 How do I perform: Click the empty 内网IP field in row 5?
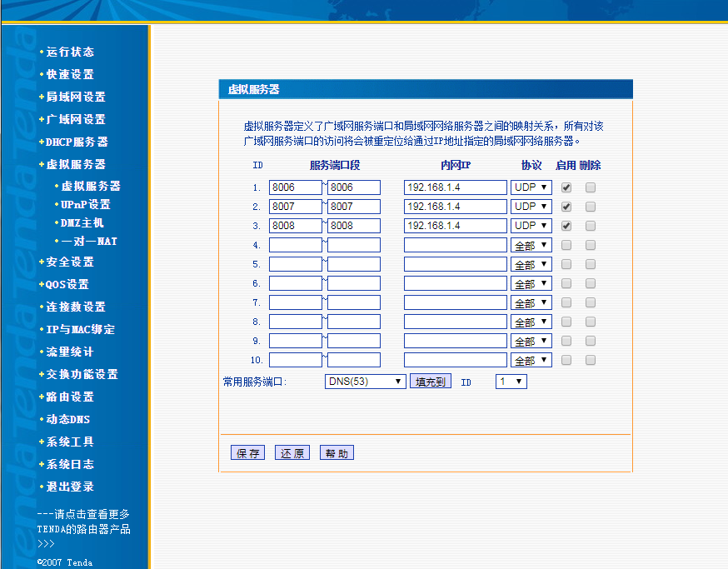tap(456, 264)
